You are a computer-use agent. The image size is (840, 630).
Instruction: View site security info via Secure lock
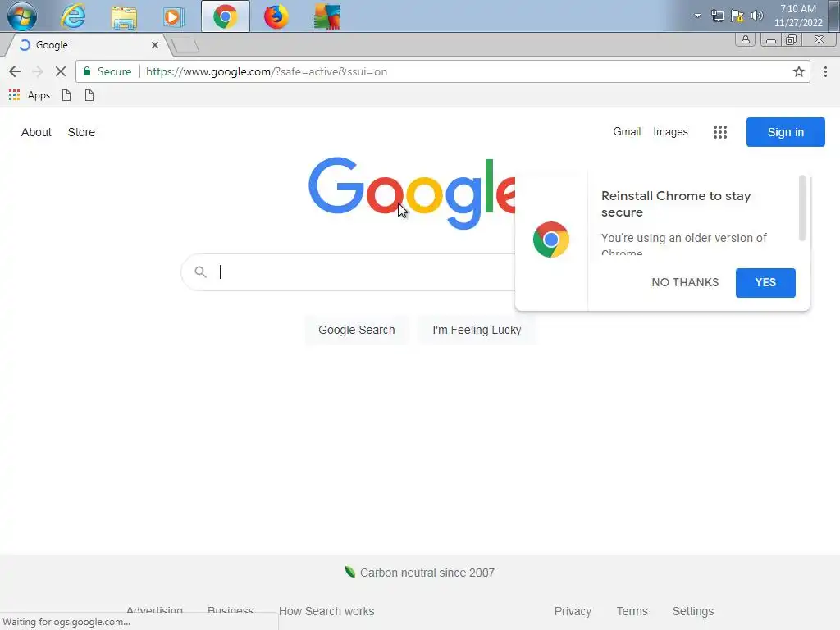tap(107, 71)
